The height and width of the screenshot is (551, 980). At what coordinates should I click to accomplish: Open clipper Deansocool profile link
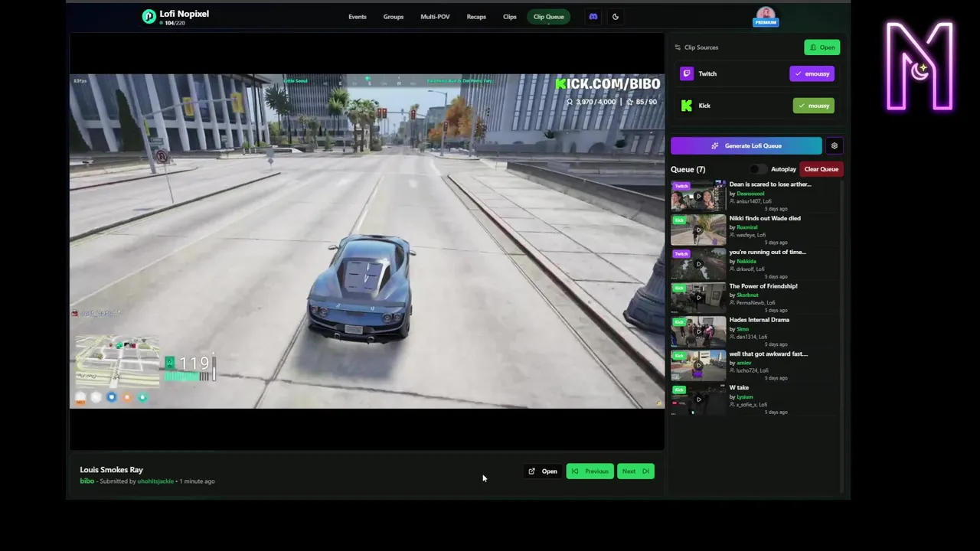tap(750, 194)
